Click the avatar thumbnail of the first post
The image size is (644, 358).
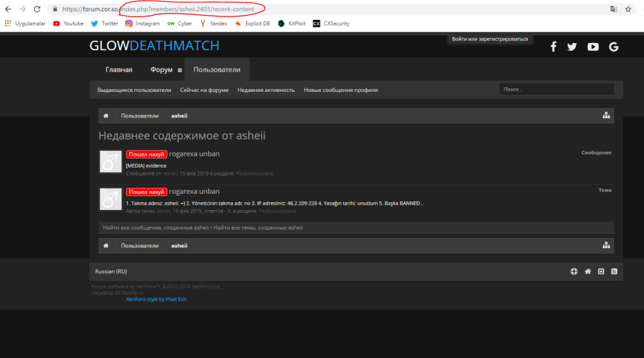click(110, 161)
